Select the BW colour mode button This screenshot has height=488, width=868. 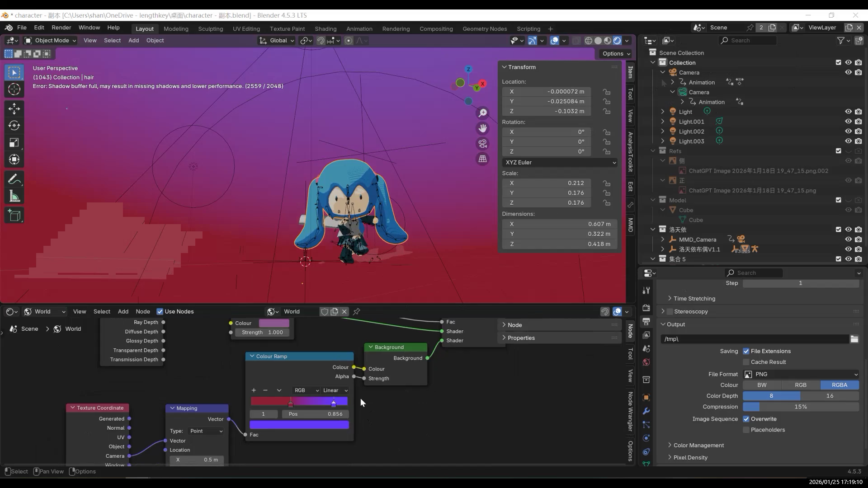(762, 385)
